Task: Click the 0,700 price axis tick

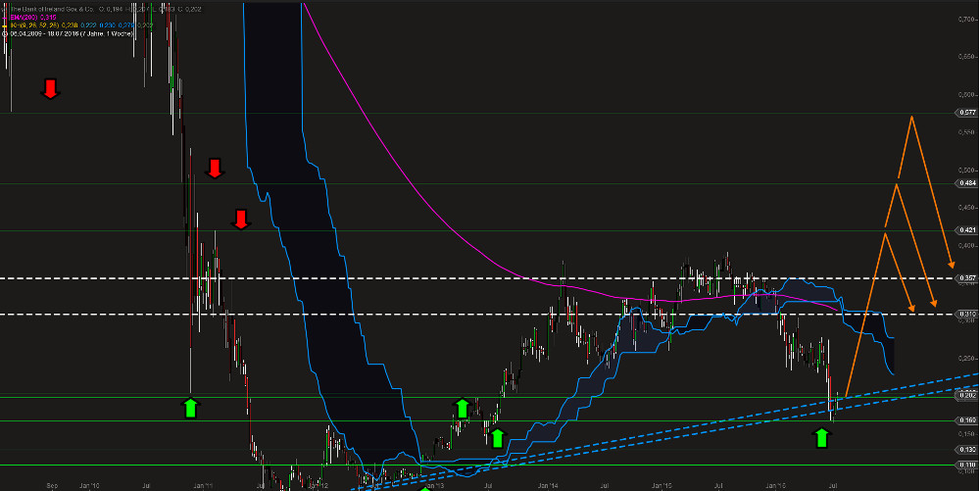Action: 967,20
